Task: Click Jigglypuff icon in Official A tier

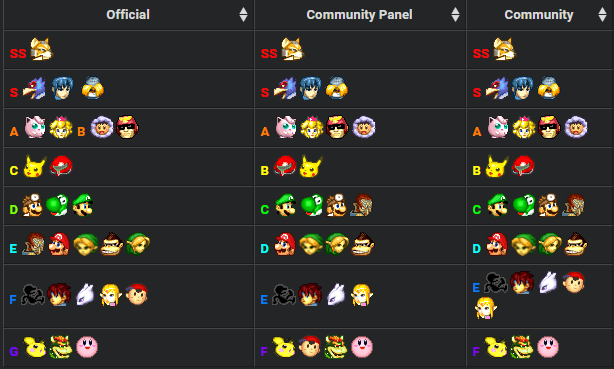Action: (x=35, y=127)
